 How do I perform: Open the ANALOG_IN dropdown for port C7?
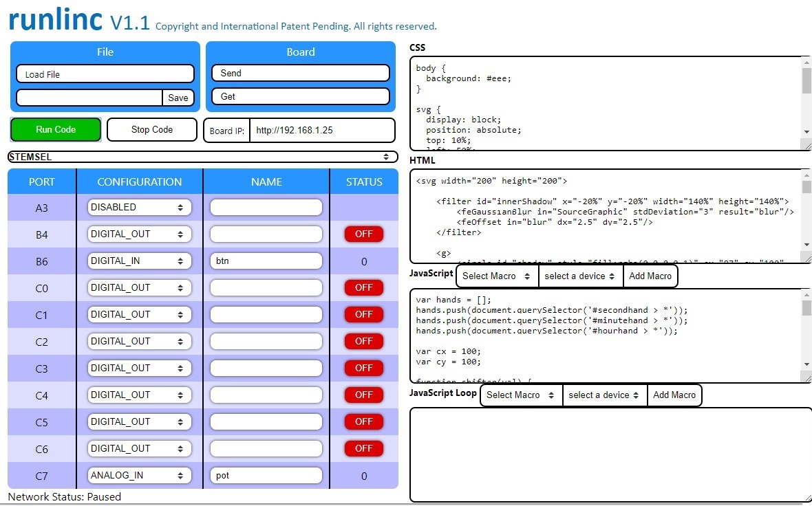(x=138, y=475)
